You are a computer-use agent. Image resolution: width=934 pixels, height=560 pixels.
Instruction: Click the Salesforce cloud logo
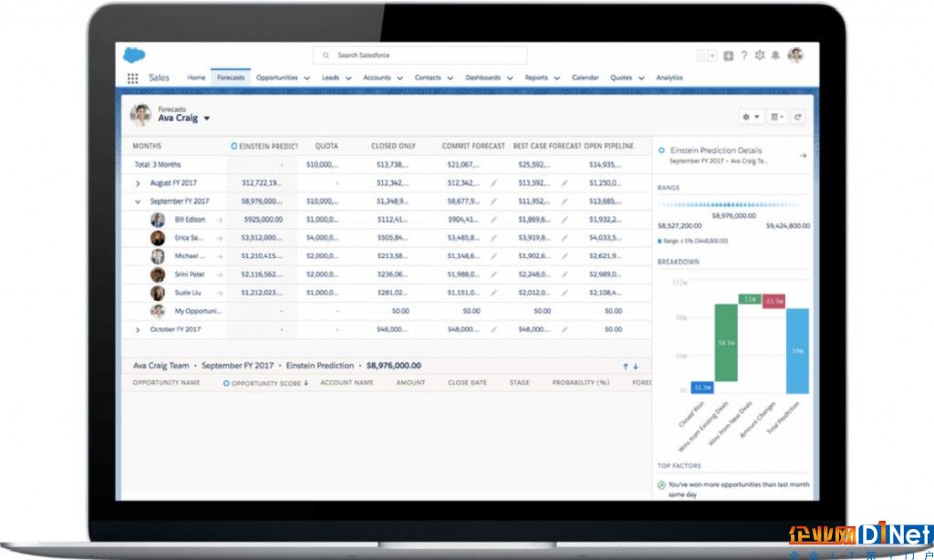(134, 56)
